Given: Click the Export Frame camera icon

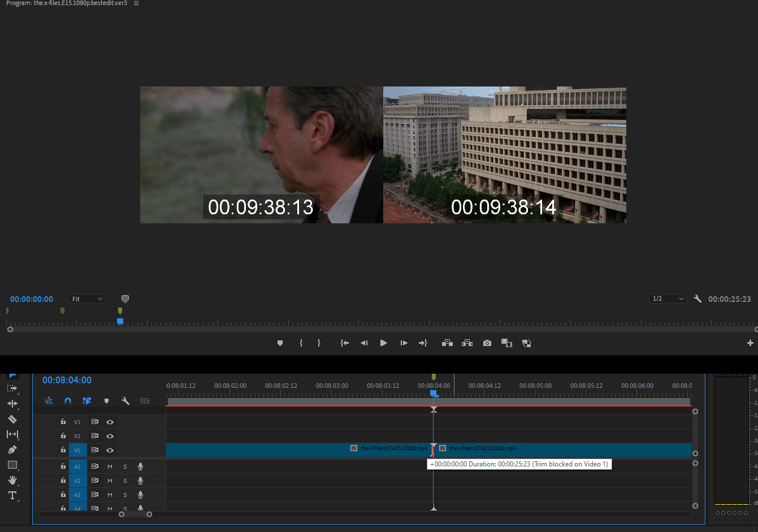Looking at the screenshot, I should point(487,343).
